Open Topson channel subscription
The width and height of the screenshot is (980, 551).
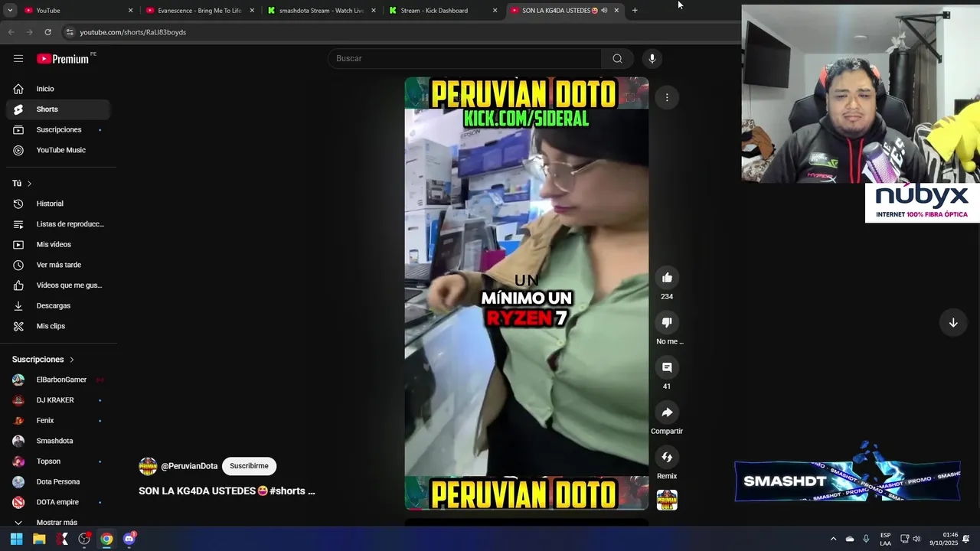pos(58,461)
